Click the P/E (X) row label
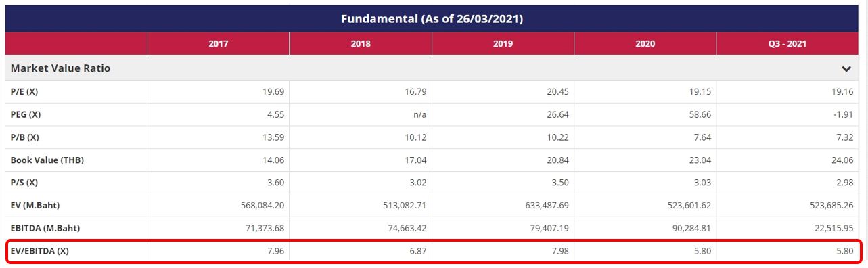868x268 pixels. click(x=24, y=91)
